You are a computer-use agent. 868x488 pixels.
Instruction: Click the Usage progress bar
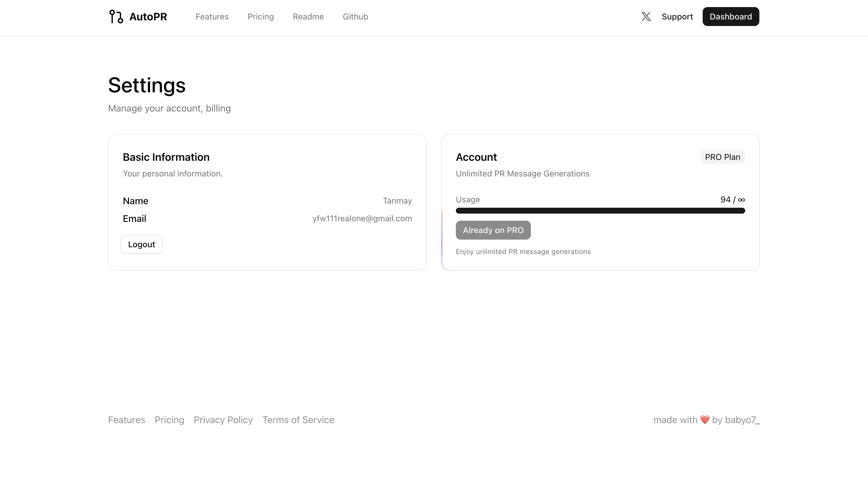tap(600, 211)
